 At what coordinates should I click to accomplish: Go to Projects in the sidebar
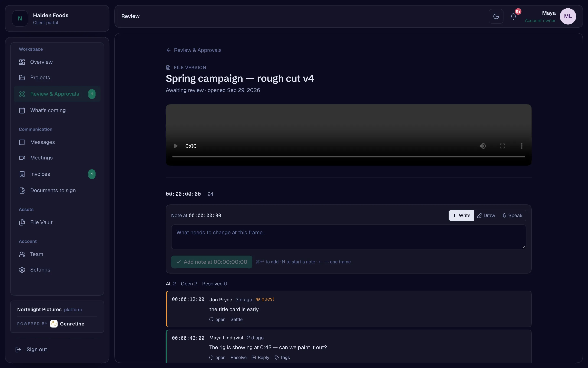57,78
